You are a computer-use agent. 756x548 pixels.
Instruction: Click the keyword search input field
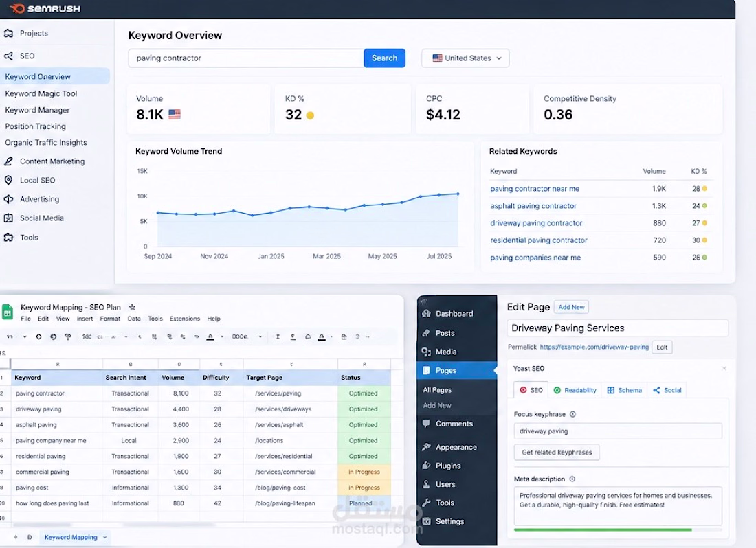tap(246, 58)
